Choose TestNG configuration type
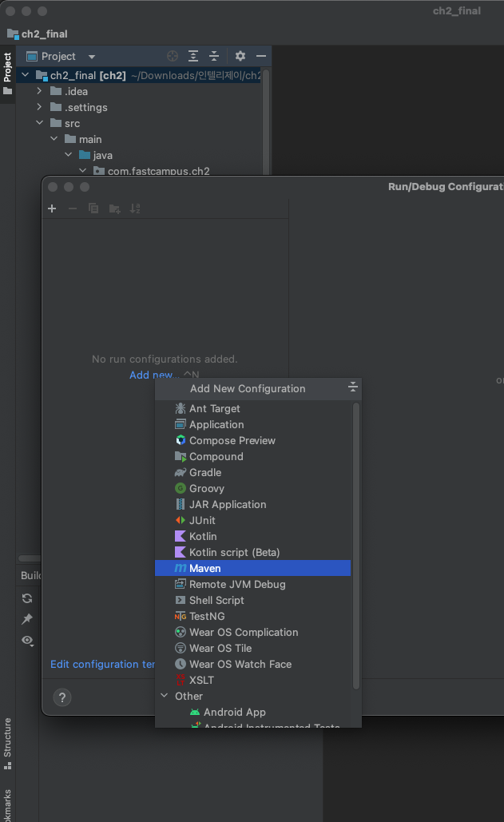 tap(252, 617)
